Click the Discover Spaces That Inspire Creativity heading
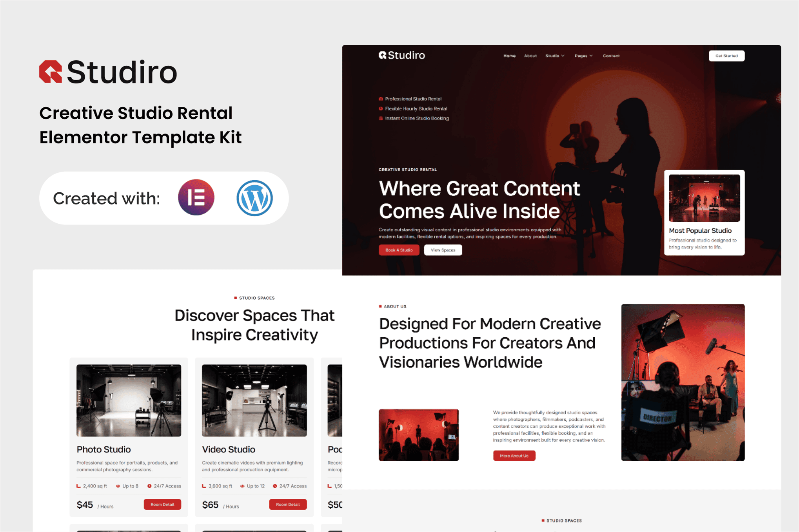The image size is (799, 532). [x=254, y=325]
